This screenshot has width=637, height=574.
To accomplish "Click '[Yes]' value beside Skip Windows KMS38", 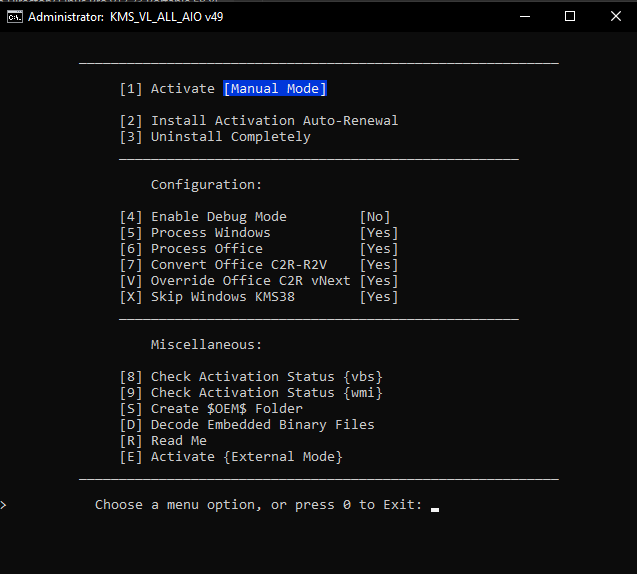I will click(379, 297).
